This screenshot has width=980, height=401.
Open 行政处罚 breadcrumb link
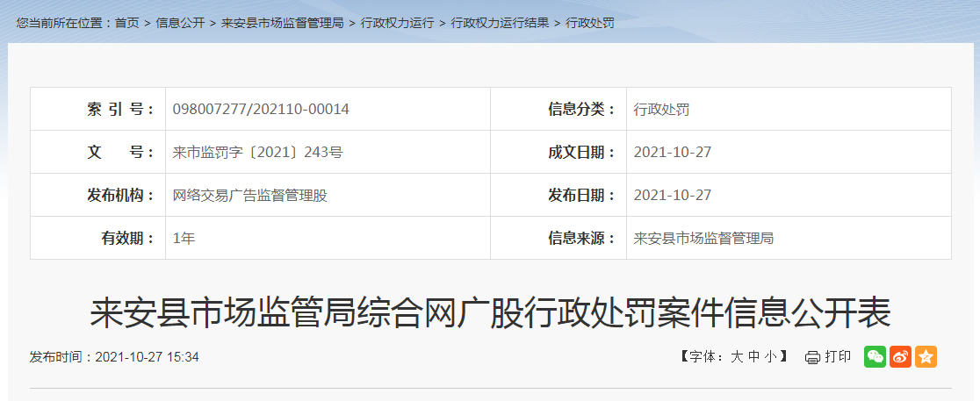(590, 23)
